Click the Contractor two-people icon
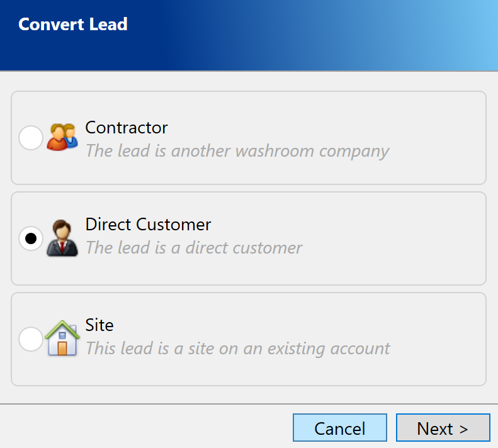 pos(62,137)
